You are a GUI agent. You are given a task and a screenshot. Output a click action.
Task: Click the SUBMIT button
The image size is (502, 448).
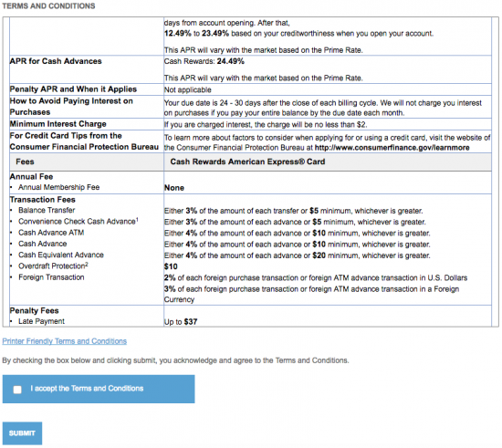point(22,433)
